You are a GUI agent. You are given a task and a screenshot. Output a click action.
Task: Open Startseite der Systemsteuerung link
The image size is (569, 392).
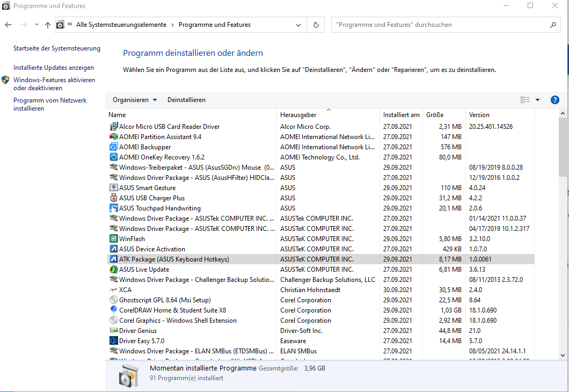point(57,48)
